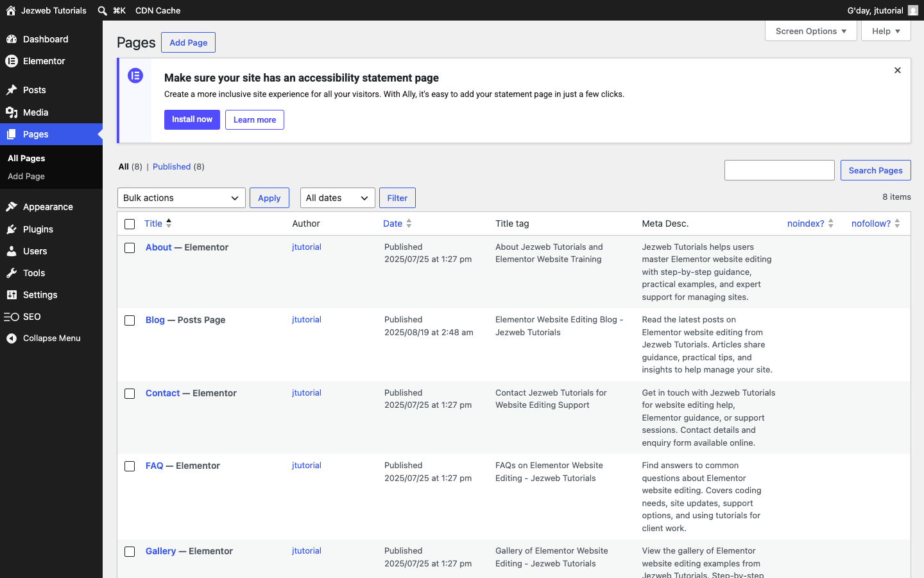Viewport: 924px width, 578px height.
Task: Click the home icon beside Jezweb Tutorials
Action: tap(11, 10)
